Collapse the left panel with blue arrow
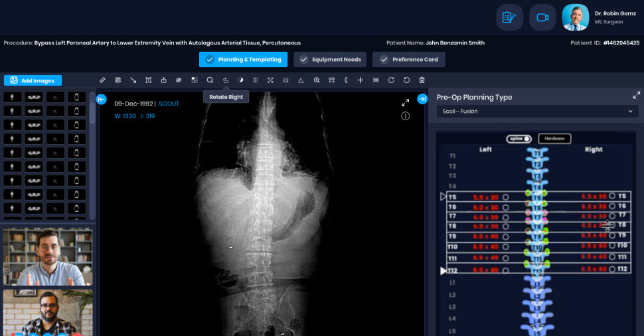The image size is (644, 336). [101, 100]
